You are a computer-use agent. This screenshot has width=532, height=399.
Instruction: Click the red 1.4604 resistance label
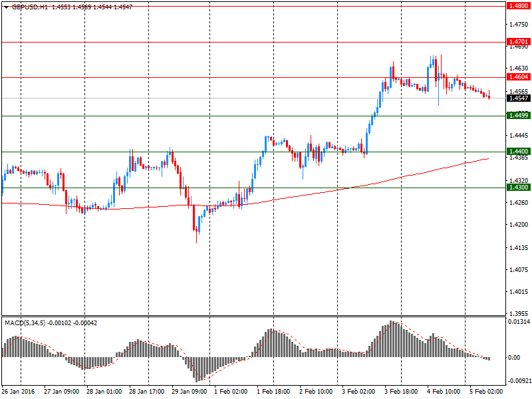[x=518, y=77]
